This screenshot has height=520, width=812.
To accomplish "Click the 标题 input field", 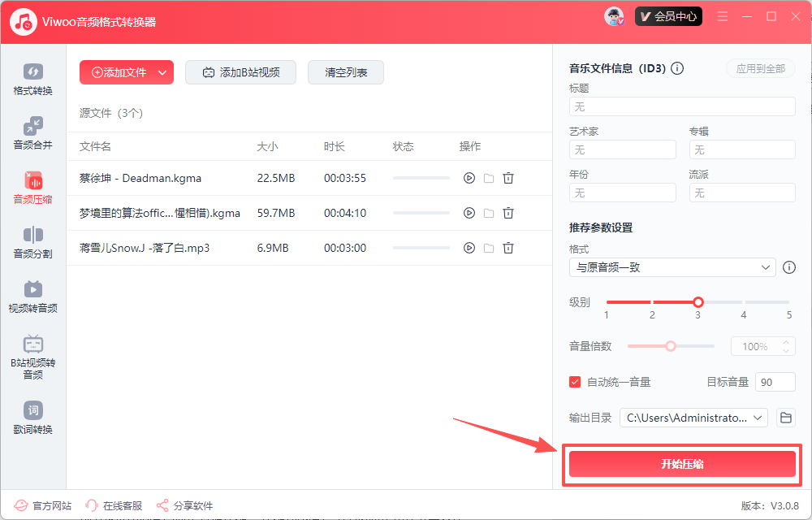I will (x=682, y=106).
